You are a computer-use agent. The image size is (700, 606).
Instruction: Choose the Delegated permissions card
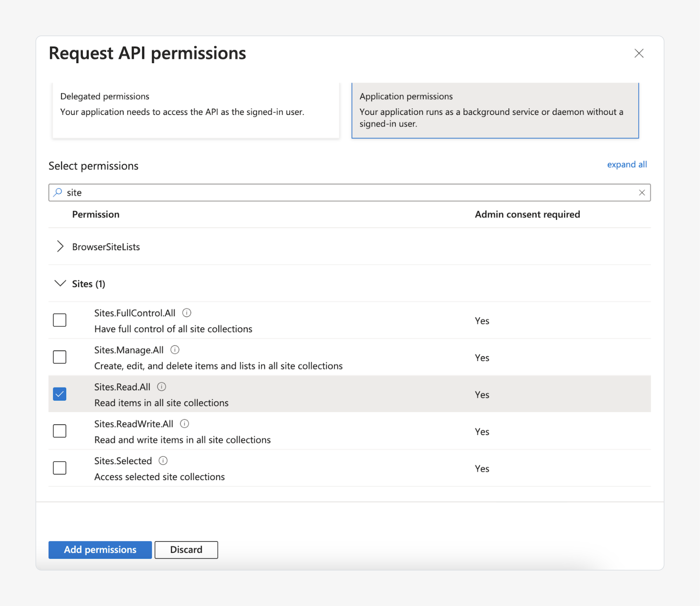coord(196,110)
